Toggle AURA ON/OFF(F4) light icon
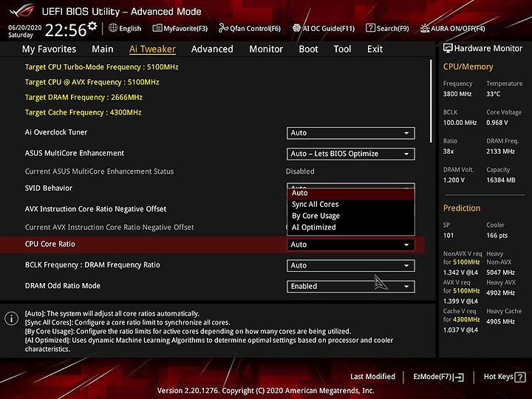Viewport: 532px width, 399px height. click(x=425, y=28)
